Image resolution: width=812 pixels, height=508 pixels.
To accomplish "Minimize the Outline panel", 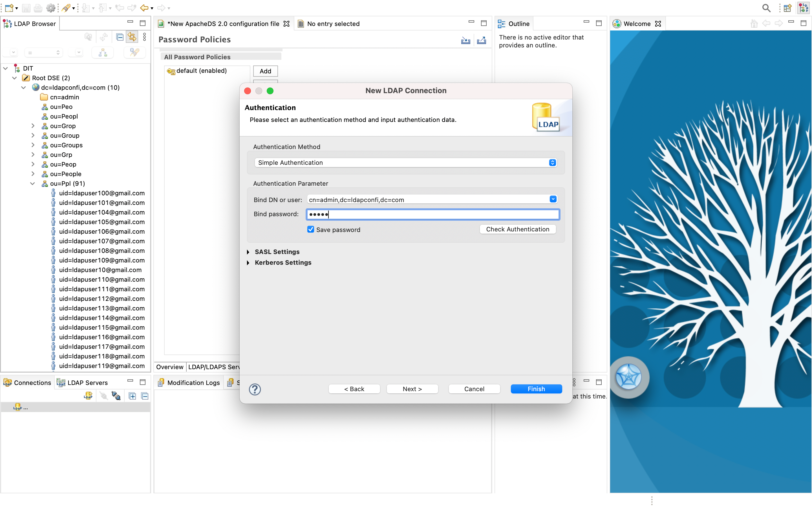I will pos(586,22).
